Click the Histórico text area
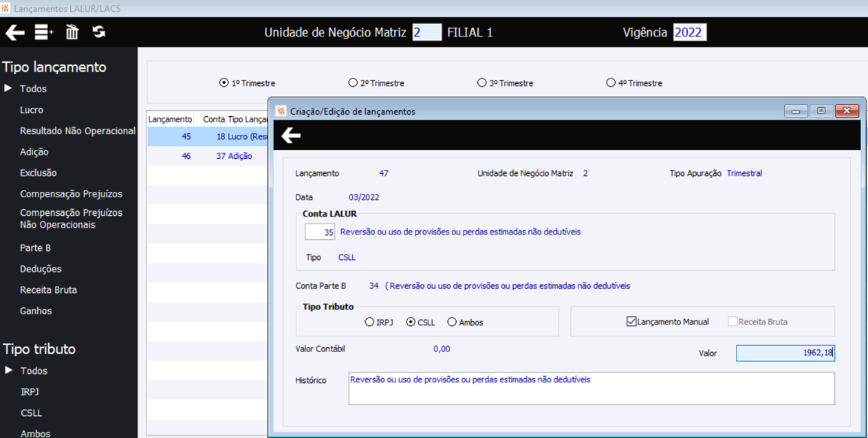 click(592, 388)
